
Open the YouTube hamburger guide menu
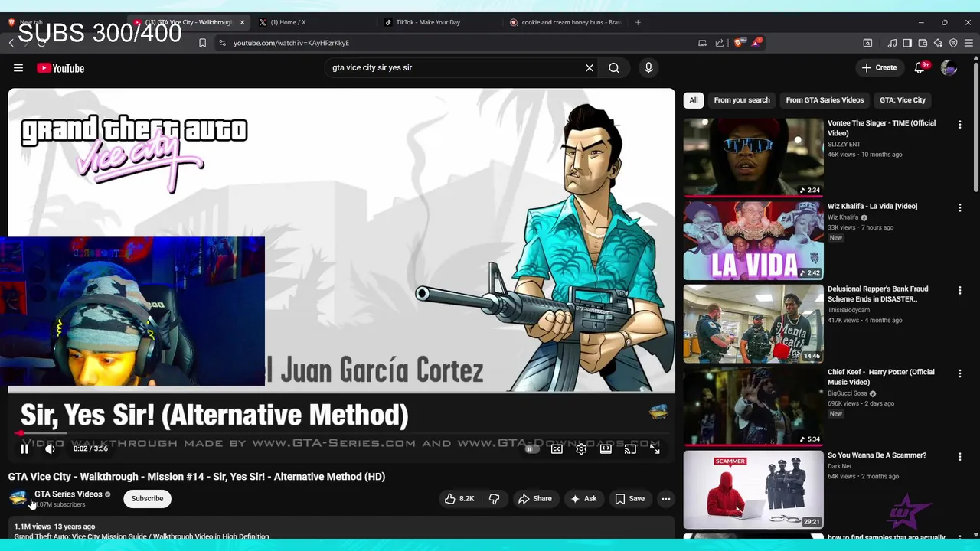(18, 68)
